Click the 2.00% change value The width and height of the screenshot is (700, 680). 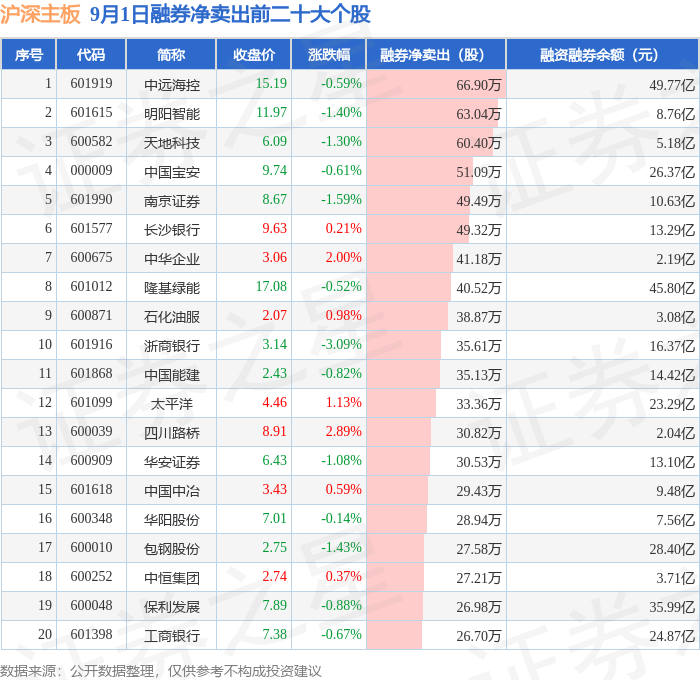tap(344, 258)
